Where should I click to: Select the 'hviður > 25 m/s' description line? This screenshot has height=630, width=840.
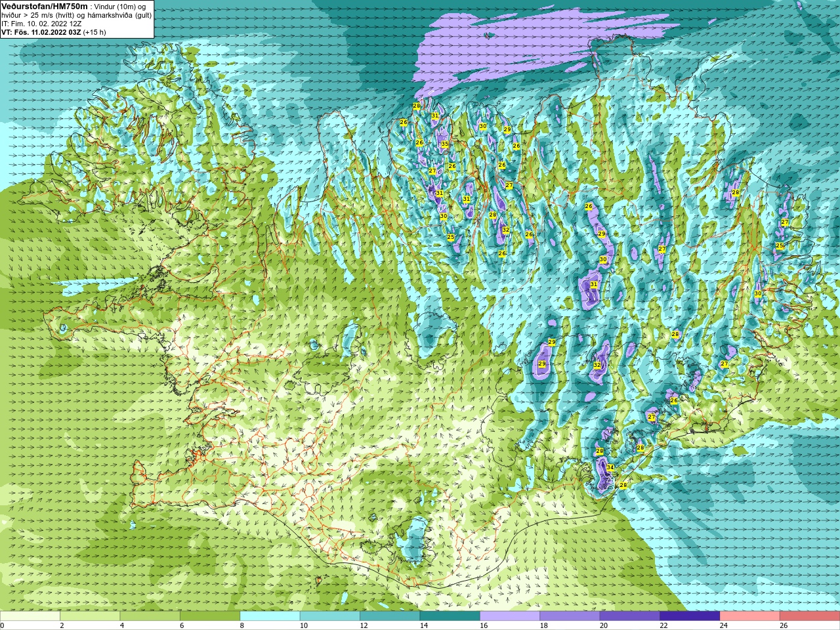tap(76, 14)
